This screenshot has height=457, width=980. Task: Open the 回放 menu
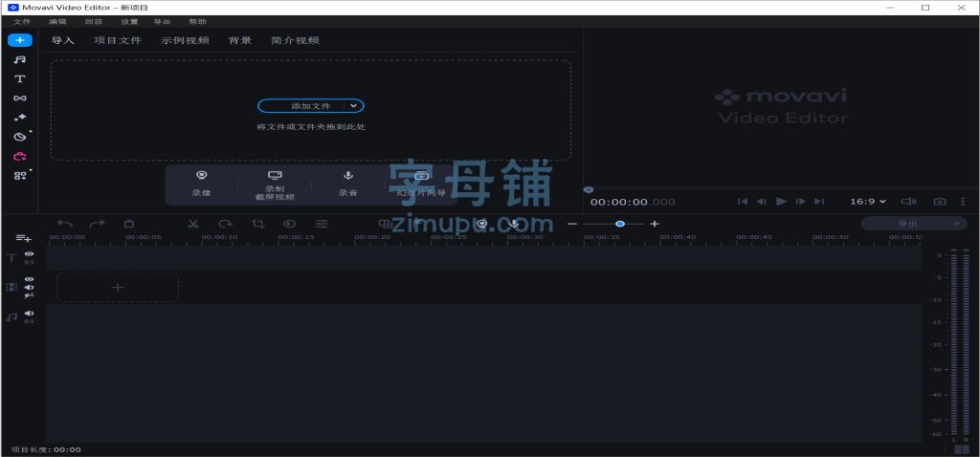click(x=93, y=21)
